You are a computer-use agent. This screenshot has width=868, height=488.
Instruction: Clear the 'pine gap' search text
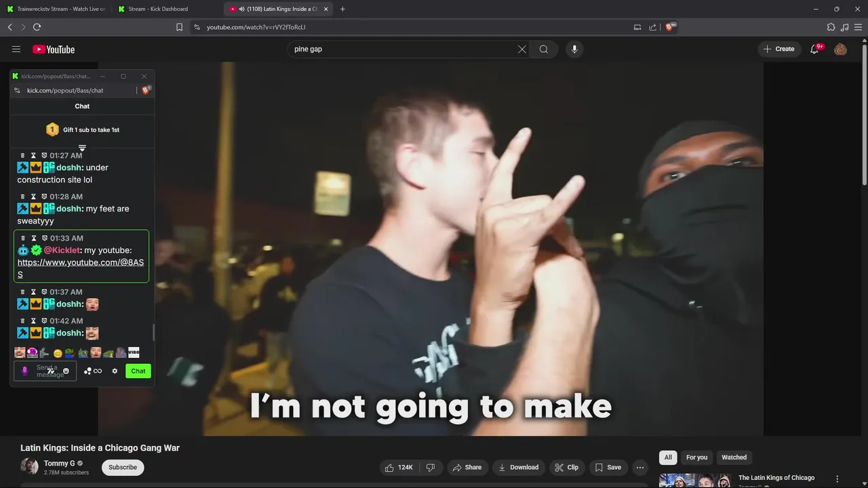[x=522, y=49]
